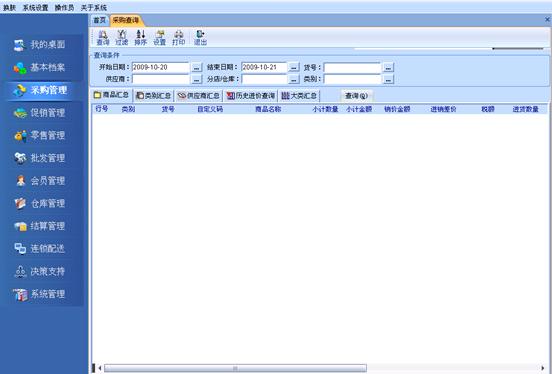Click the 货号 column header in table
The width and height of the screenshot is (552, 374).
coord(168,109)
